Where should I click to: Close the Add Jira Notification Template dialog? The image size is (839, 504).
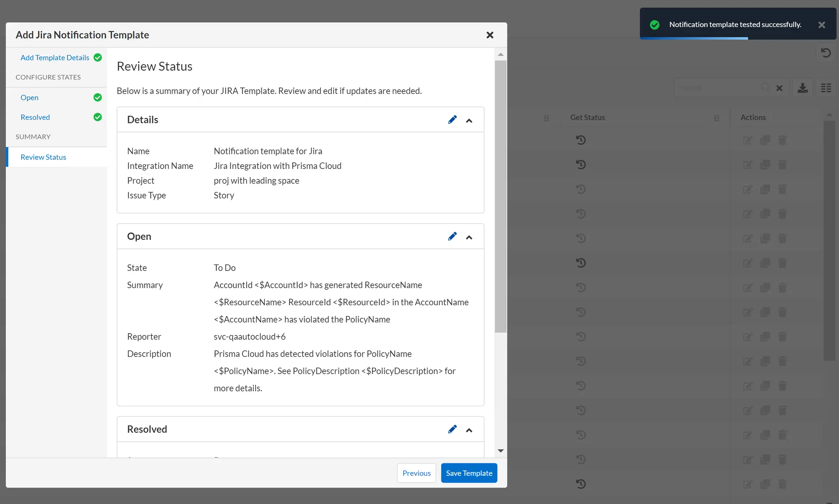click(490, 35)
